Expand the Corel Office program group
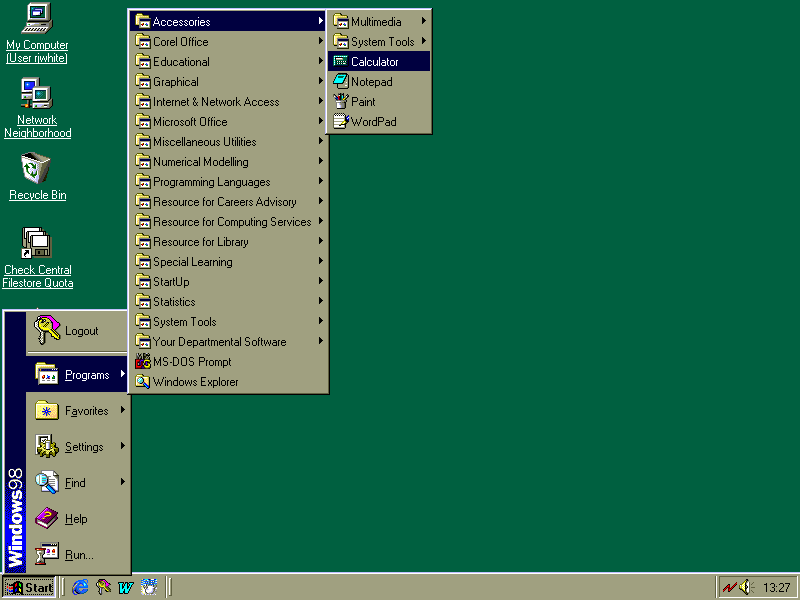Viewport: 800px width, 600px height. pos(229,41)
